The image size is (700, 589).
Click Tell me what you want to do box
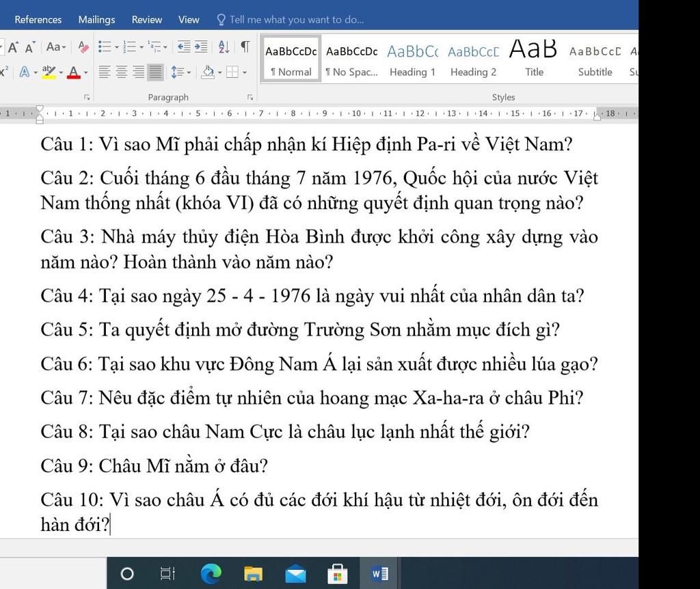(297, 20)
